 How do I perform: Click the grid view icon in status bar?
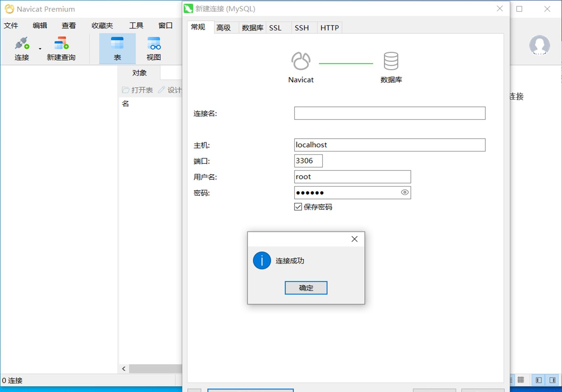[521, 380]
